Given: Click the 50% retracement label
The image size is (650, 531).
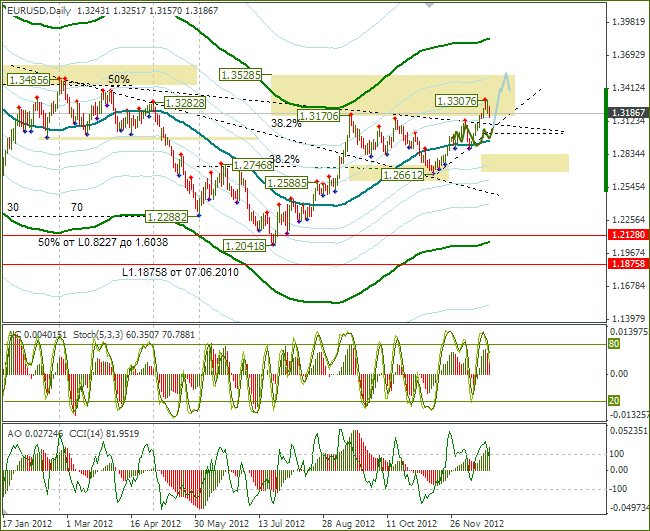Looking at the screenshot, I should (x=119, y=79).
